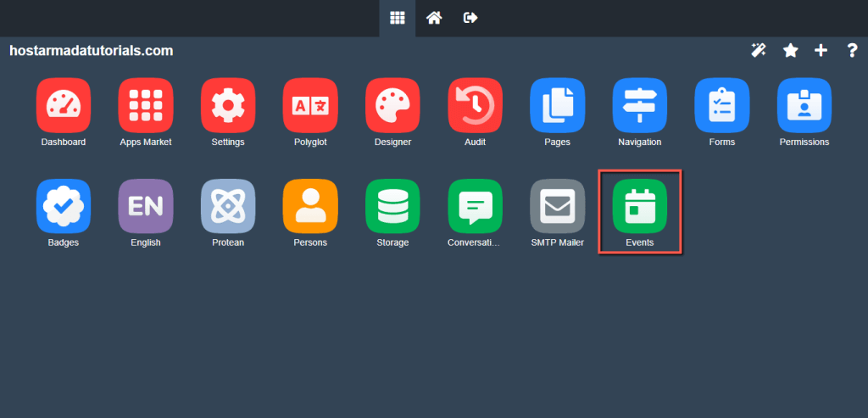Open the Apps Market
This screenshot has height=418, width=868.
(x=146, y=106)
